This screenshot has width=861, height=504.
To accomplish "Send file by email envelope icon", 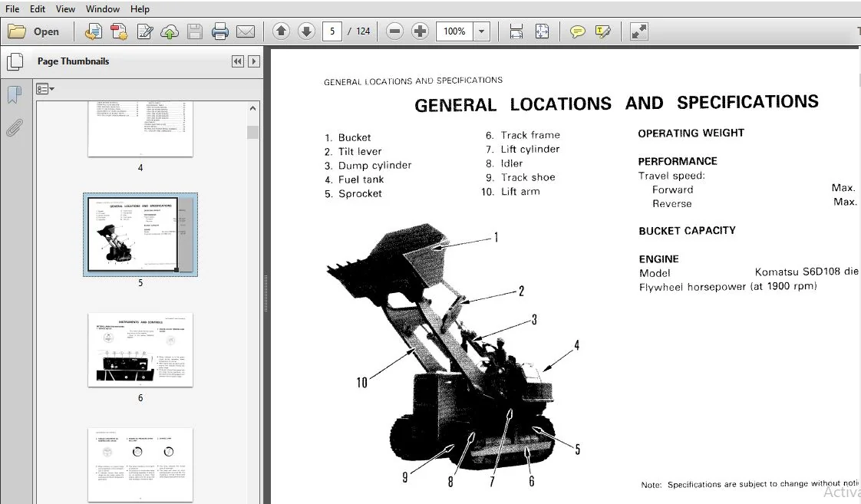I will coord(246,31).
